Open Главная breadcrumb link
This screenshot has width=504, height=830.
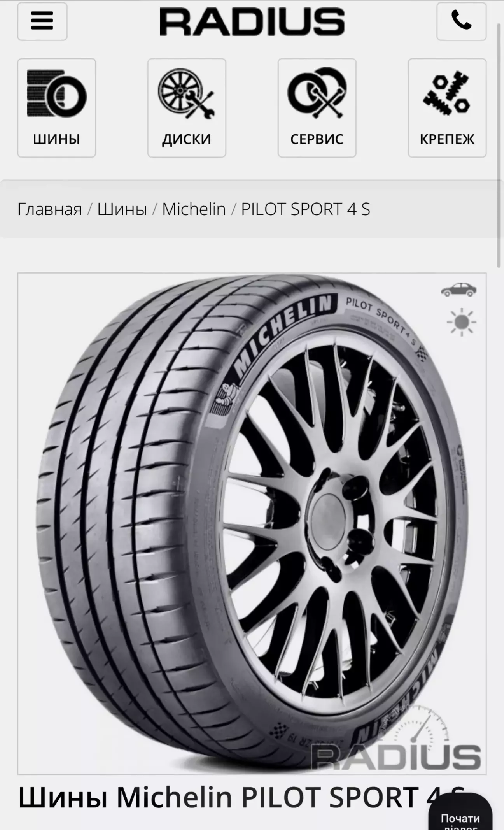pos(50,209)
